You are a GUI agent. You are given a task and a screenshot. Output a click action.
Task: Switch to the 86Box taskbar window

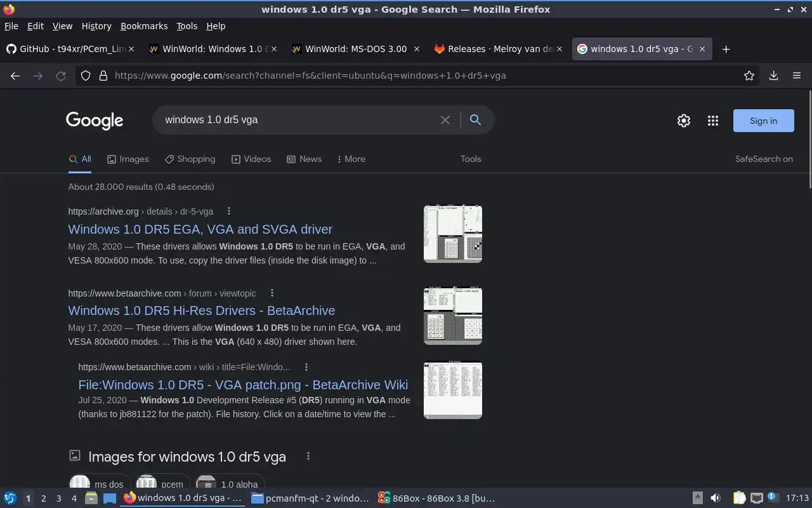pos(436,498)
